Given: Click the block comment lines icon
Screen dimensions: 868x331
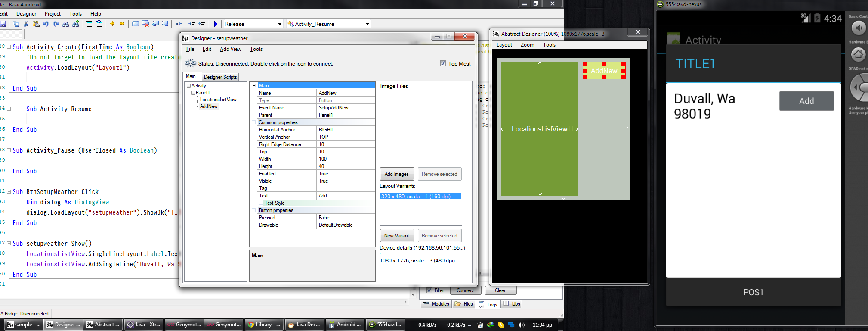Looking at the screenshot, I should pos(89,24).
